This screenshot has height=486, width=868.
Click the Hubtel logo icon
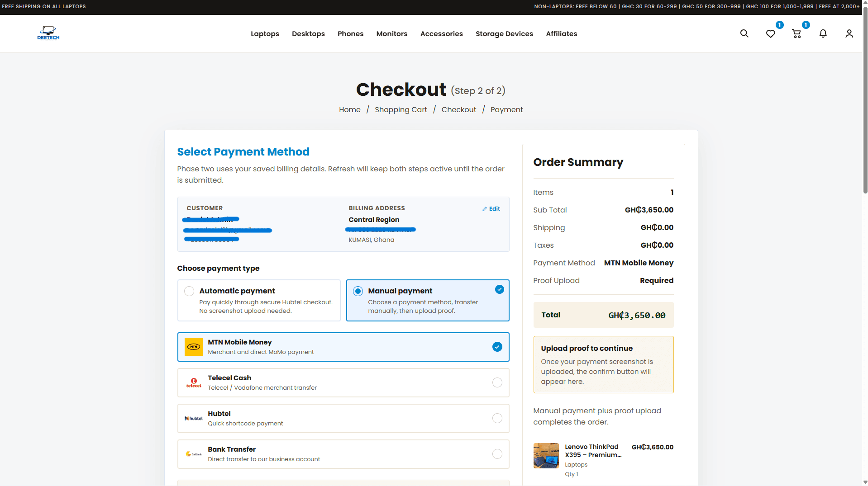(x=194, y=418)
